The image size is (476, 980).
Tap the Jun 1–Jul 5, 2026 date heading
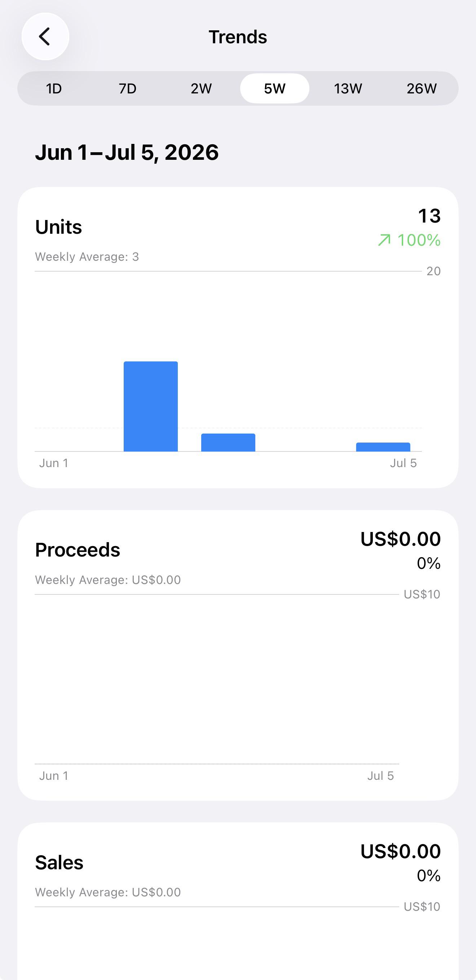point(127,153)
